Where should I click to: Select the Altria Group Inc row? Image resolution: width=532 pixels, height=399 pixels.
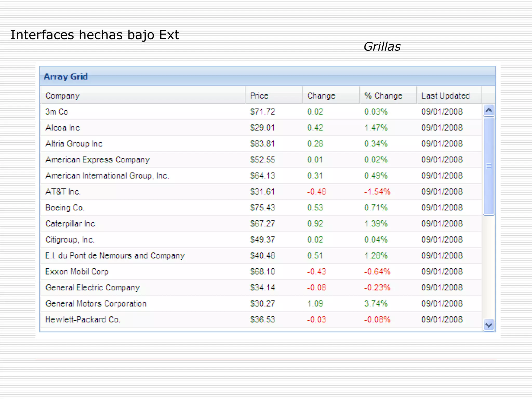261,144
